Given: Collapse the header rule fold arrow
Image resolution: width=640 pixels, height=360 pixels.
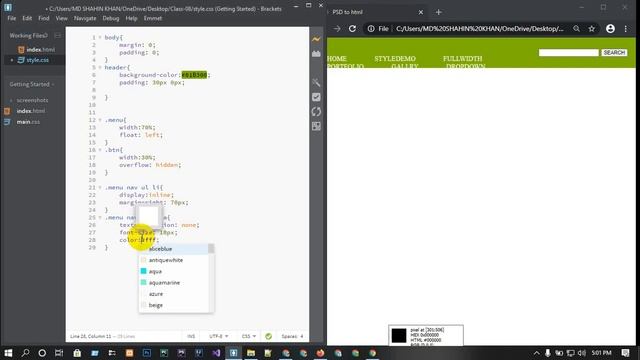Looking at the screenshot, I should 100,67.
